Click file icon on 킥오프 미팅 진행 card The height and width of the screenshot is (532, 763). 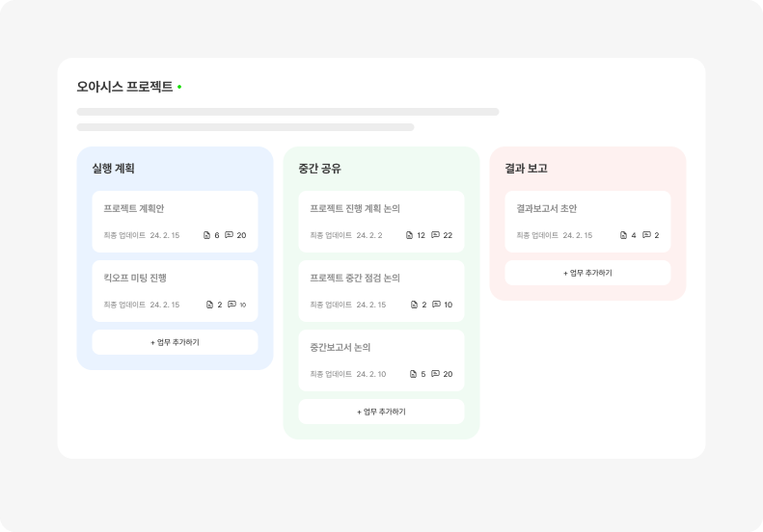pos(209,305)
